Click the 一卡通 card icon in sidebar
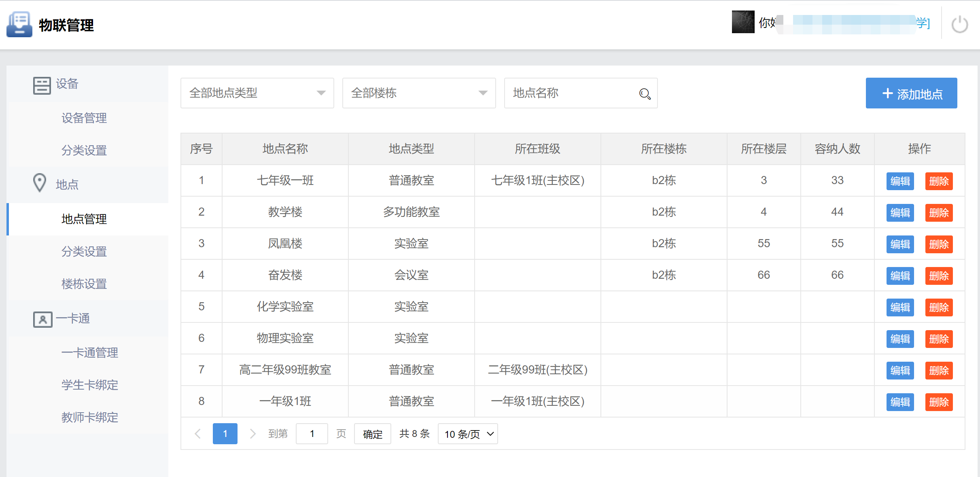 pyautogui.click(x=42, y=319)
